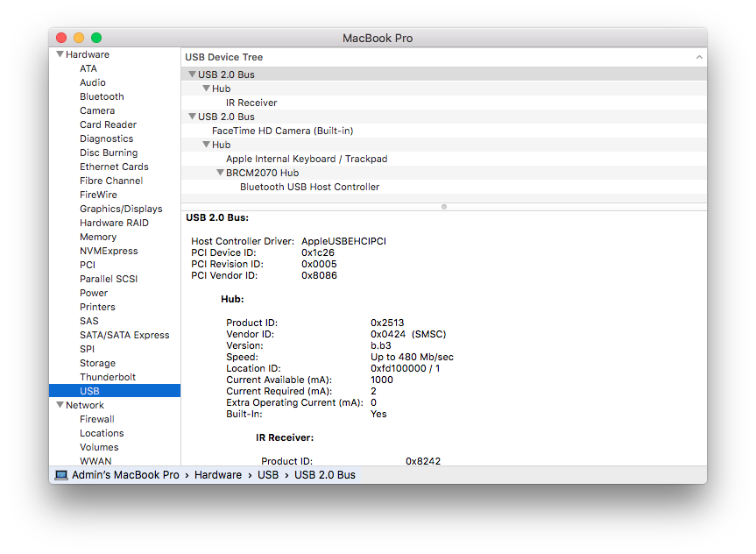This screenshot has height=554, width=756.
Task: Show Graphics/Displays information
Action: [x=121, y=209]
